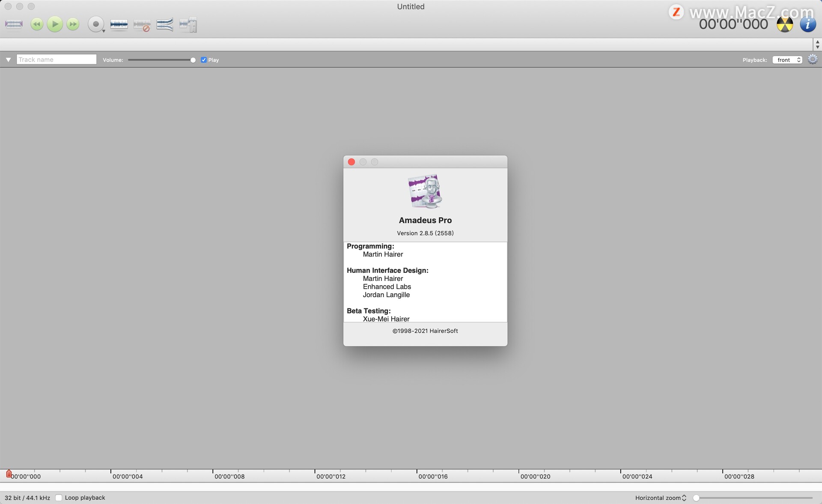Click the red playhead marker on the timeline
Viewport: 822px width, 504px height.
pos(9,473)
